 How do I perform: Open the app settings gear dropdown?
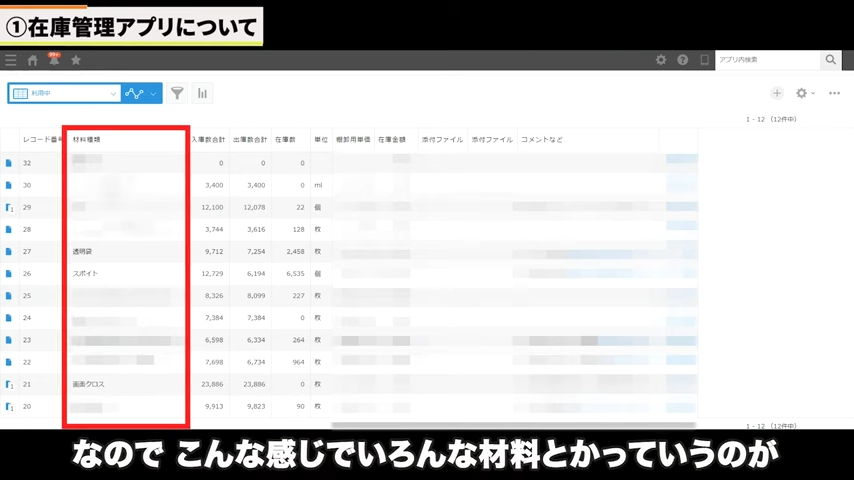[804, 93]
